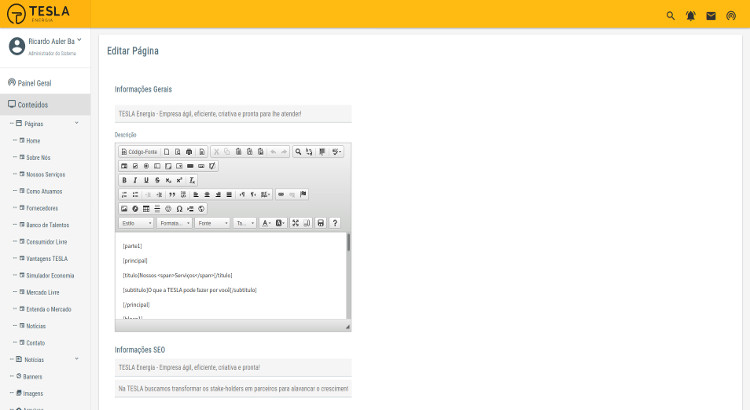
Task: Click the Increase Indent icon
Action: [159, 195]
